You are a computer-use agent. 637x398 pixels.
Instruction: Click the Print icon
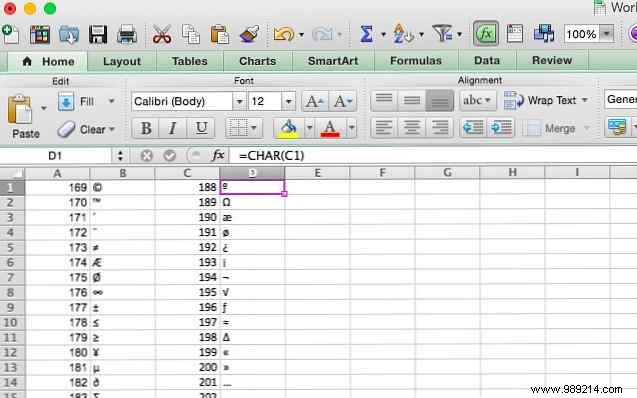tap(127, 34)
